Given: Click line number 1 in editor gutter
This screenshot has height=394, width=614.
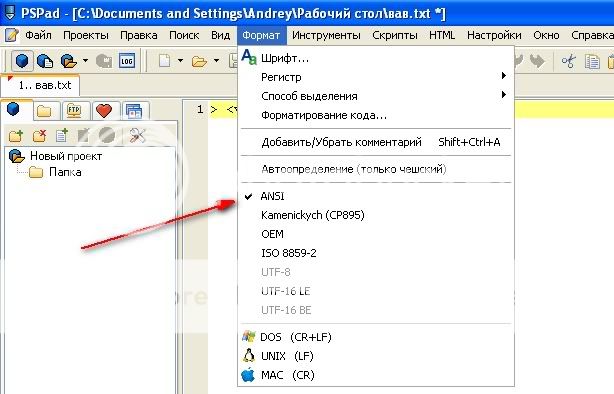Looking at the screenshot, I should [x=200, y=109].
